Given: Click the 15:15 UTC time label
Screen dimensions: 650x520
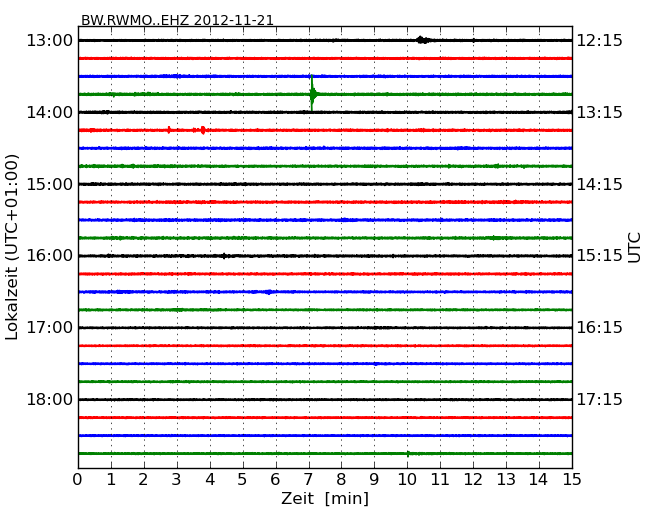Looking at the screenshot, I should tap(599, 256).
